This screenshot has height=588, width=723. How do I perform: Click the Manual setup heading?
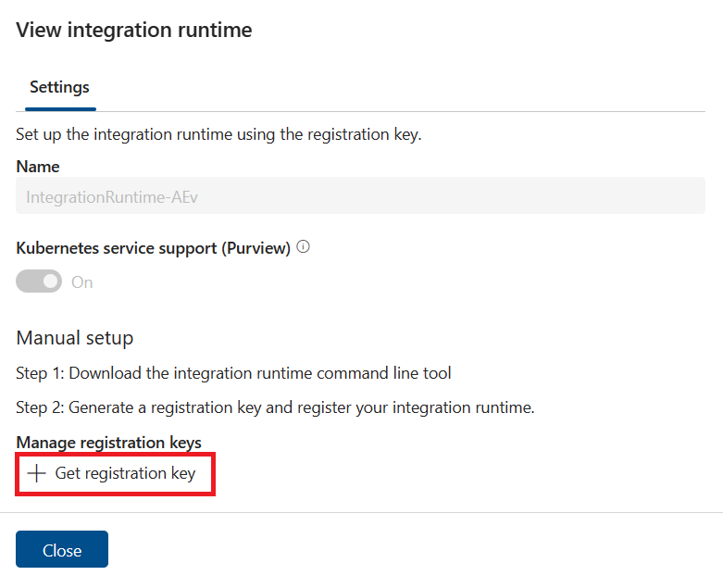click(75, 337)
